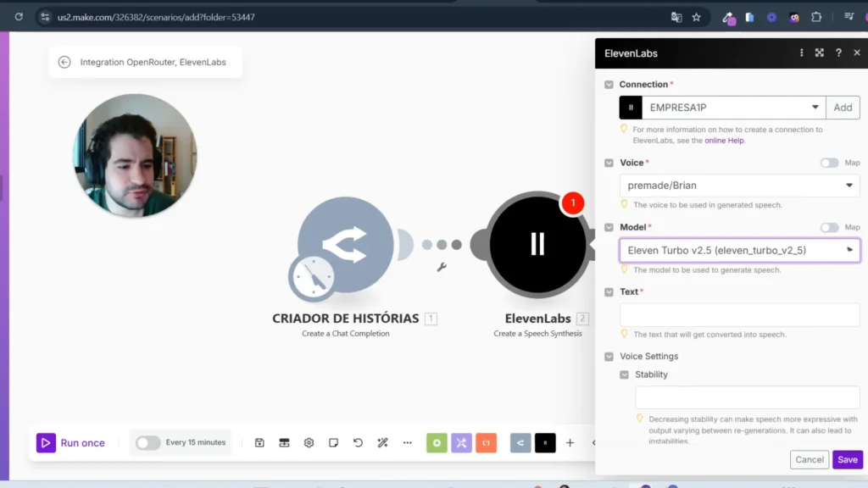The height and width of the screenshot is (488, 868).
Task: Open scenario settings gear icon
Action: 309,442
